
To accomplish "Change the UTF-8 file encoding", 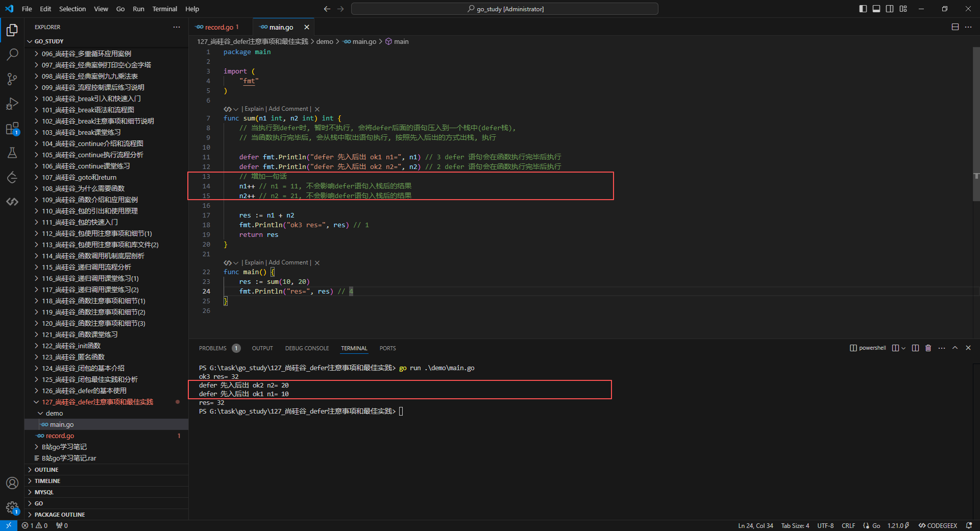I will [x=825, y=525].
